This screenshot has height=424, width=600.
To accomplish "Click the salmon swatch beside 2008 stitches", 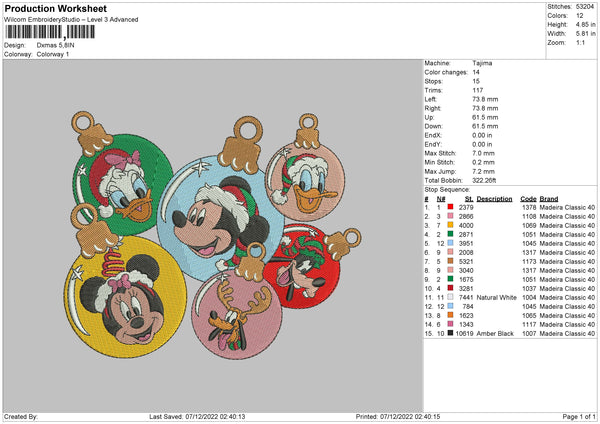I will tap(450, 252).
